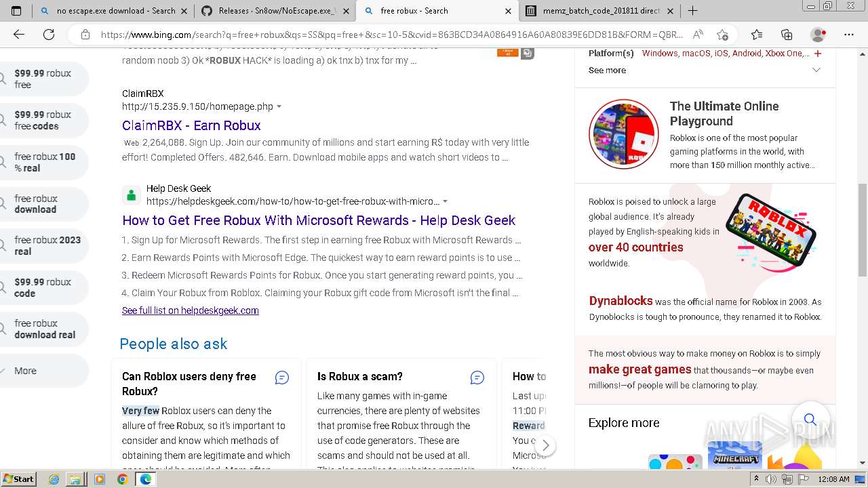Image resolution: width=868 pixels, height=488 pixels.
Task: Select free robux - Search tab
Action: tap(437, 11)
